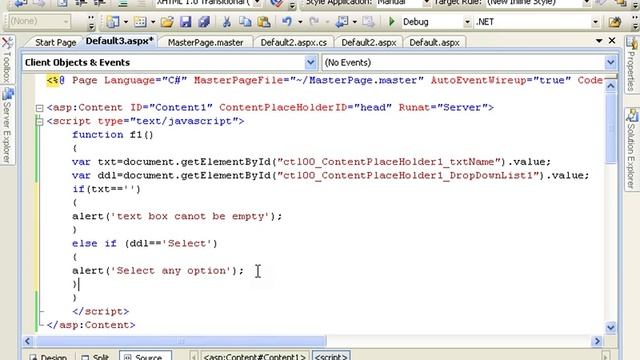Image resolution: width=640 pixels, height=360 pixels.
Task: Switch to the Default.aspx tab
Action: (x=434, y=42)
